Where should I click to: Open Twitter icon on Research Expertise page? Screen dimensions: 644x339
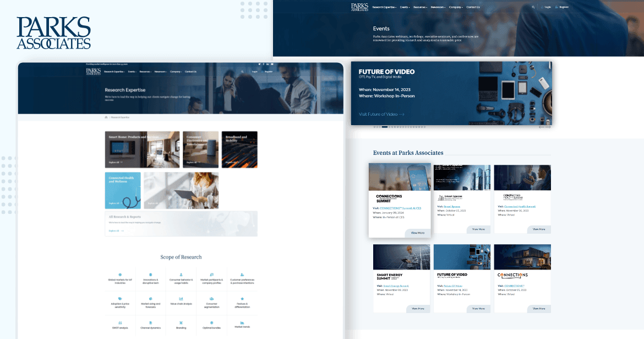pyautogui.click(x=259, y=64)
